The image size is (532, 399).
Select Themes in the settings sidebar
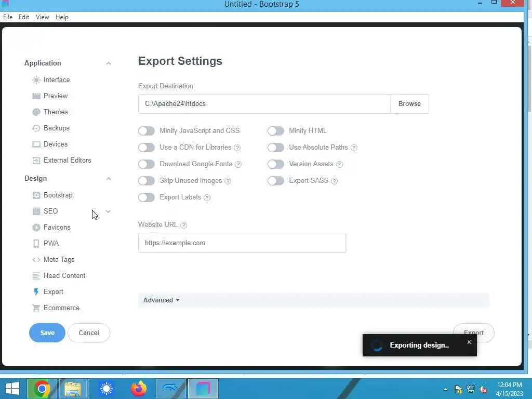point(56,112)
